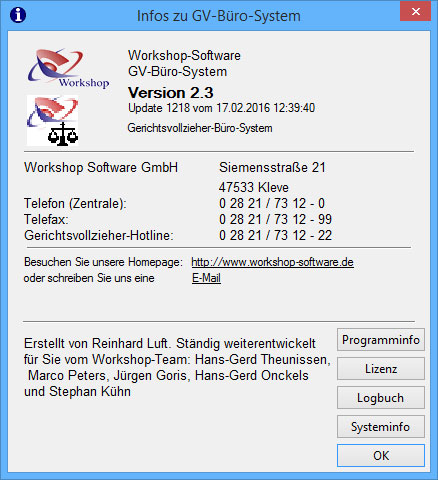The width and height of the screenshot is (438, 480).
Task: Close the Infos zu GV-Büro-System window
Action: click(416, 11)
